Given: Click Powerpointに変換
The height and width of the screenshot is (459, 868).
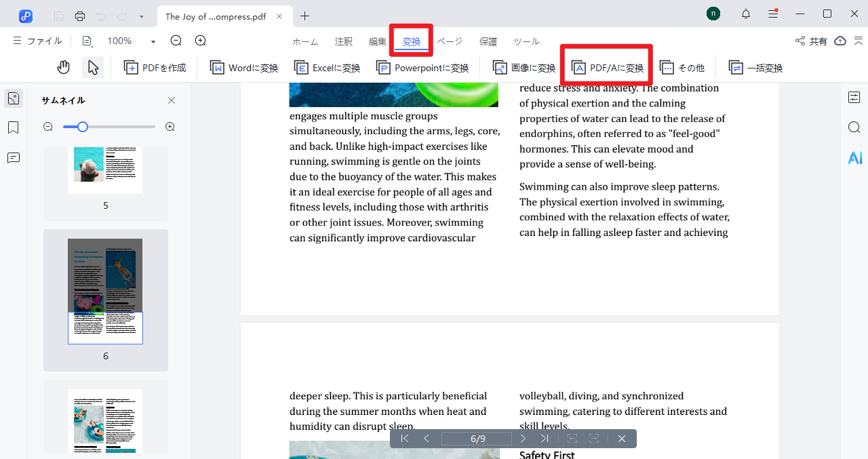Looking at the screenshot, I should 422,68.
